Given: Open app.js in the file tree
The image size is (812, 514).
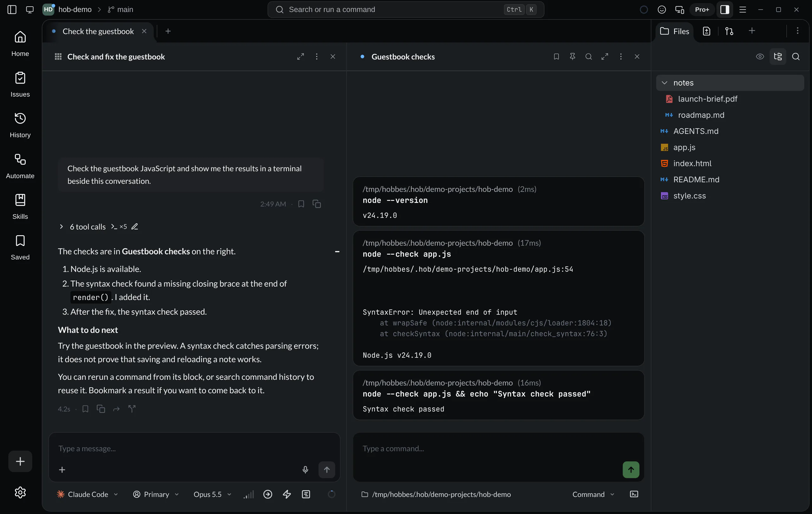Looking at the screenshot, I should (730, 147).
